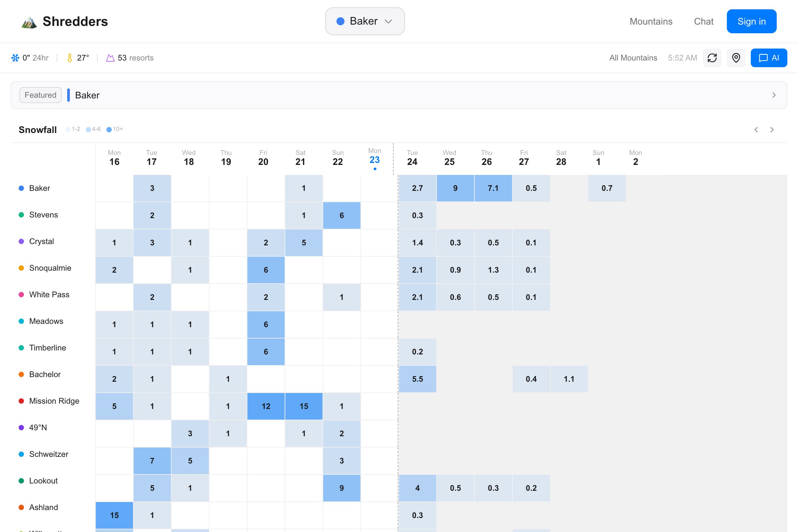Select the highlighted Mon 23 date column

375,158
